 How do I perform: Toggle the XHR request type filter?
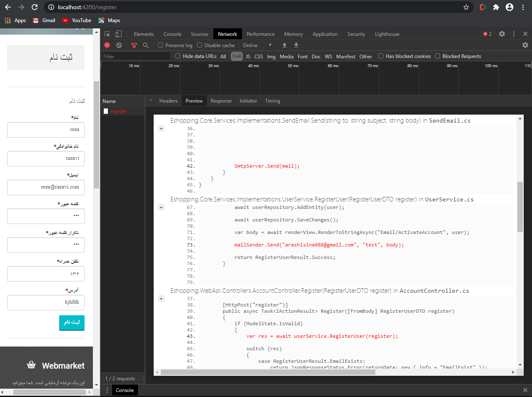[237, 56]
